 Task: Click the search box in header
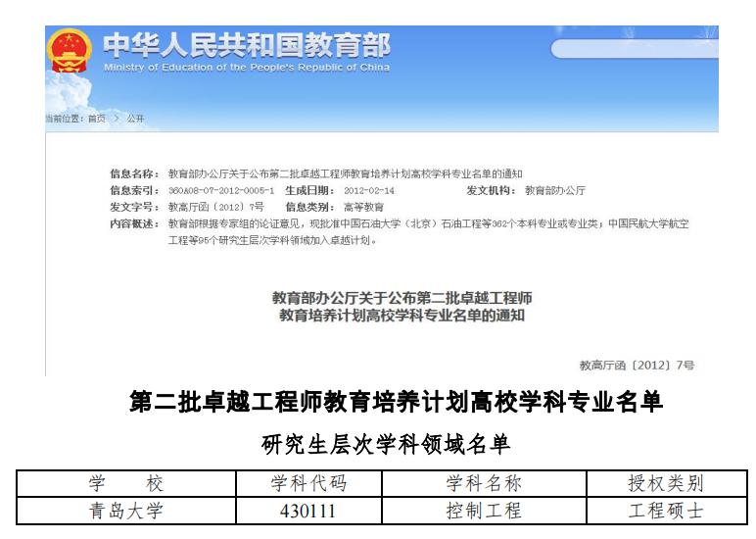[635, 49]
